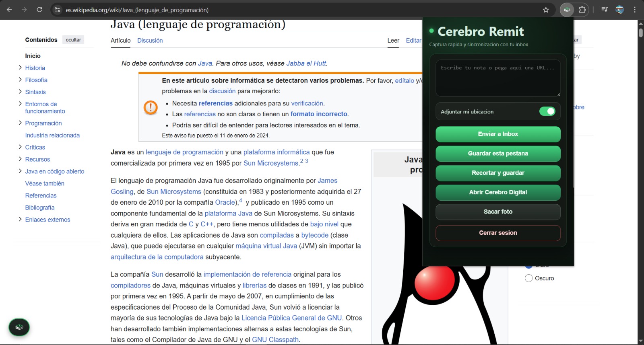Open the bajo nivel link
The image size is (644, 345).
[324, 224]
